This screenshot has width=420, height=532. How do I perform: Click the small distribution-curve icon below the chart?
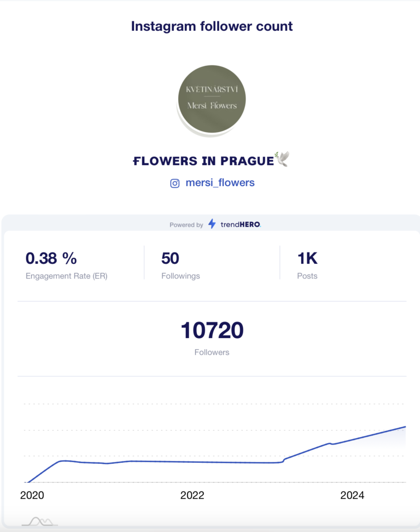tap(40, 521)
